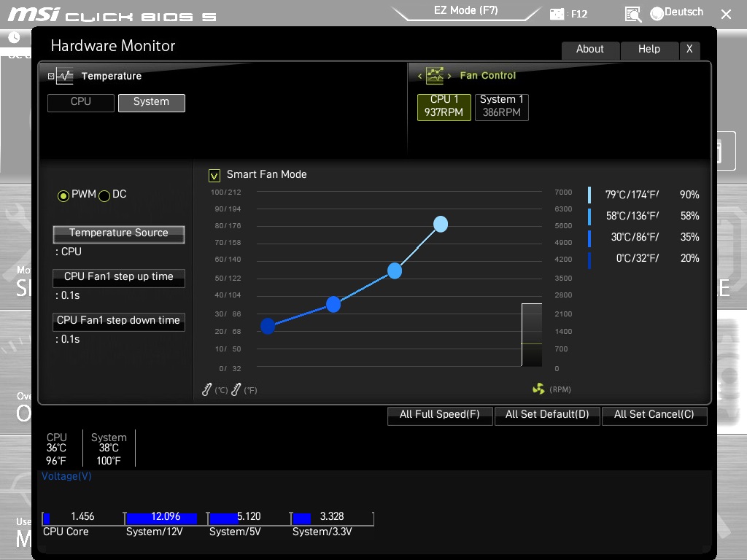
Task: Close the BIOS with top-right X
Action: click(x=726, y=15)
